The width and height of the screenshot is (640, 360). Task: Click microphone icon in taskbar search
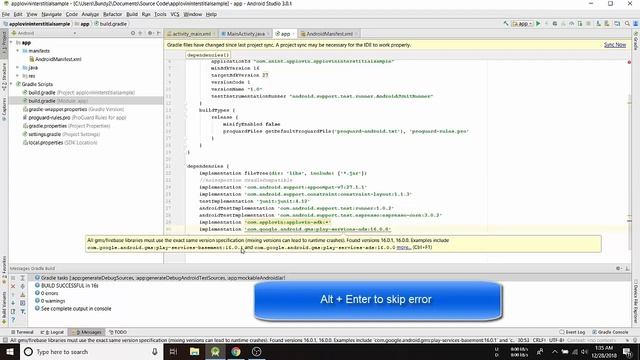(155, 351)
